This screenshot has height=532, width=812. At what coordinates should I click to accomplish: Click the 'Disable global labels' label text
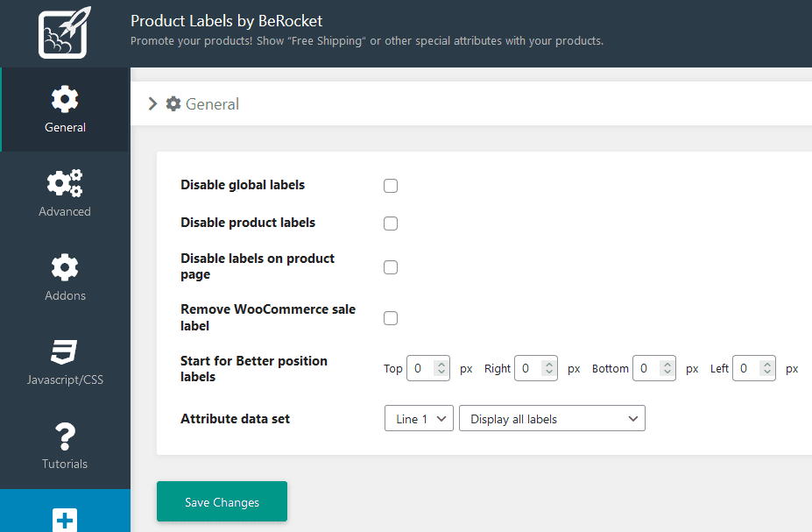pos(243,185)
